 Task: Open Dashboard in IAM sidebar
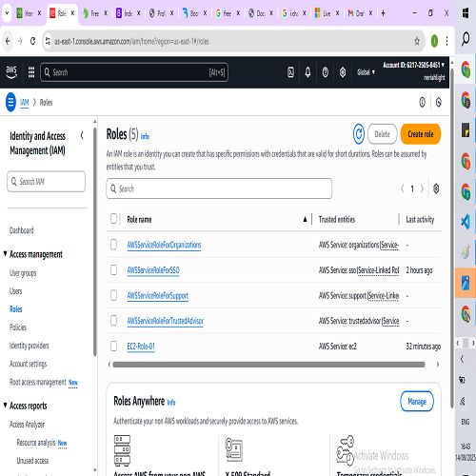click(x=22, y=230)
